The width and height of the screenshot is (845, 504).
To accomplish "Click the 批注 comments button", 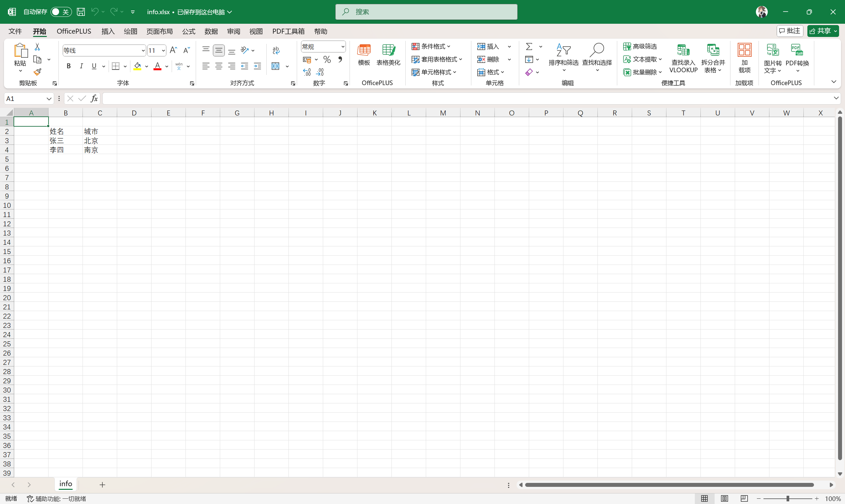I will click(x=790, y=31).
